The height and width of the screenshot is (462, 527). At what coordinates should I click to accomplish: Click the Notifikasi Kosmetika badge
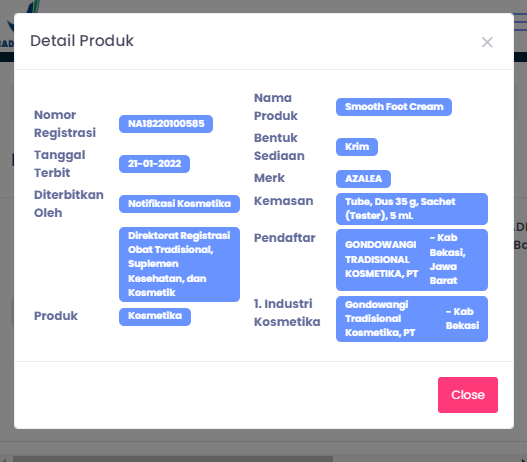point(179,204)
